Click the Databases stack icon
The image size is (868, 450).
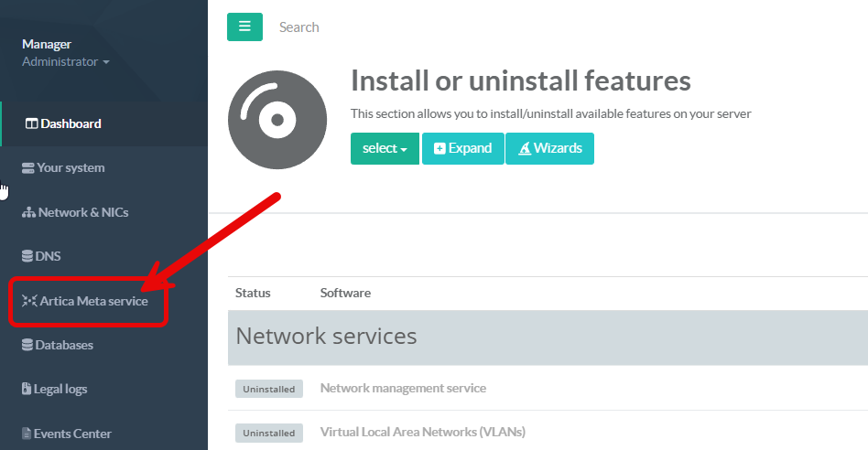27,346
